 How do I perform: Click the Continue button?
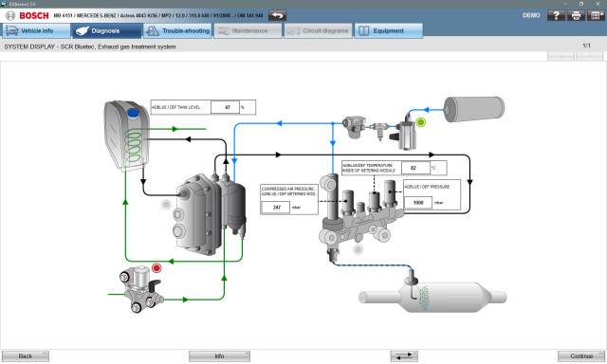(x=581, y=355)
